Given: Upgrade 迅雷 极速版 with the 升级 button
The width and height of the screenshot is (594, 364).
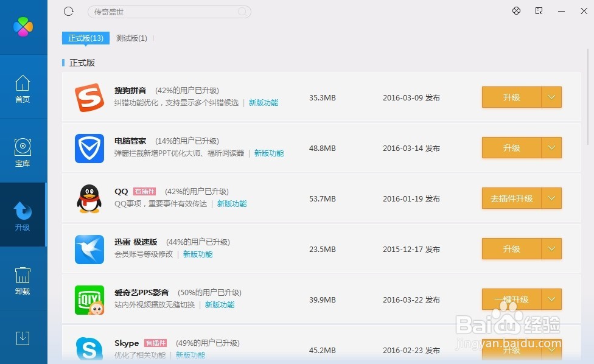Looking at the screenshot, I should pos(511,248).
